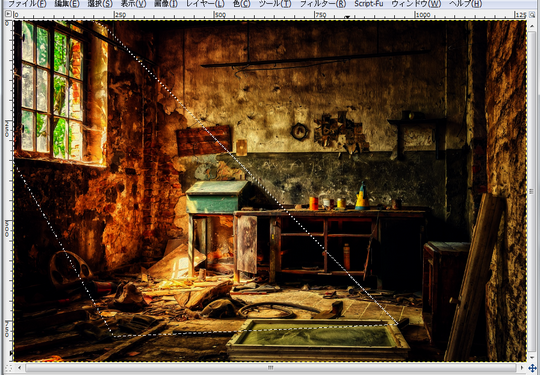Viewport: 540px width, 375px height.
Task: Toggle Quick Mask at bottom-left corner
Action: tap(9, 368)
